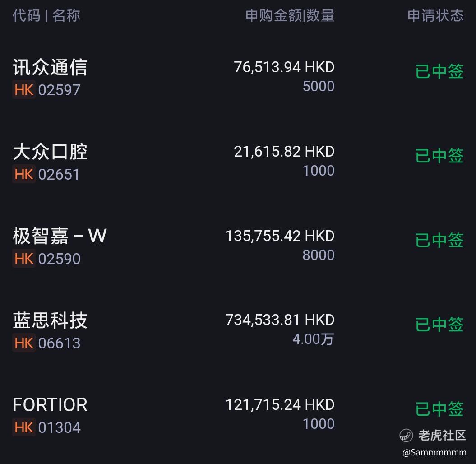Click the 申购金额|数量 column header

290,15
